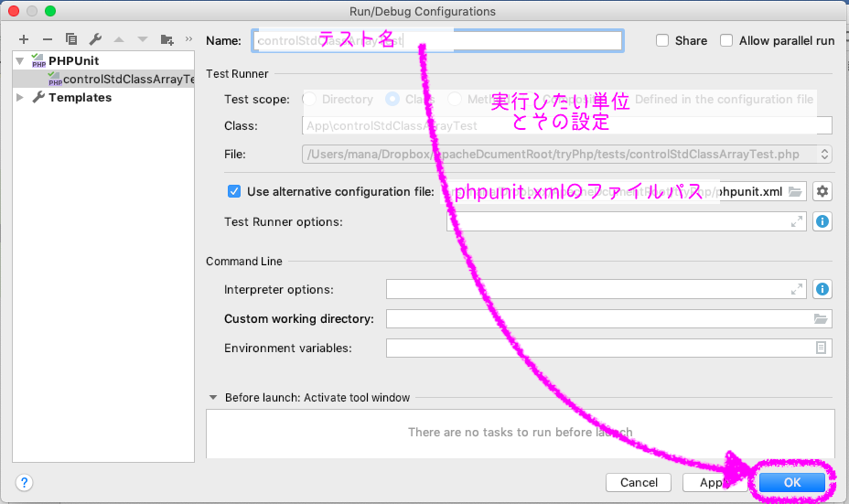Expand the Test Runner options field
Screen dimensions: 849x504
pos(797,221)
